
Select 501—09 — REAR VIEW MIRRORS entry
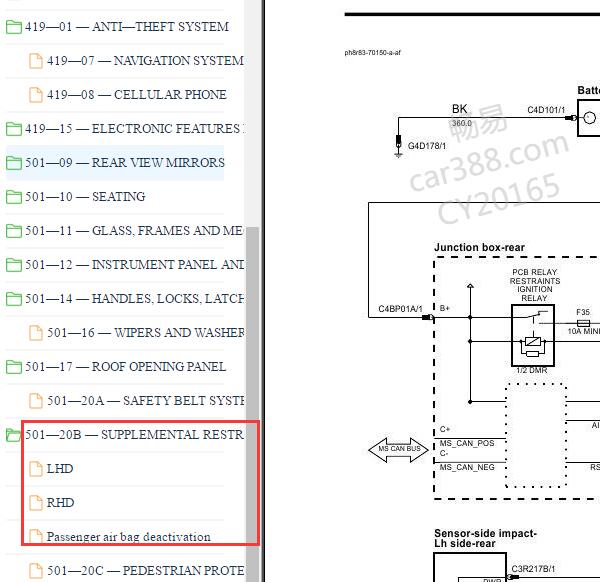[125, 163]
